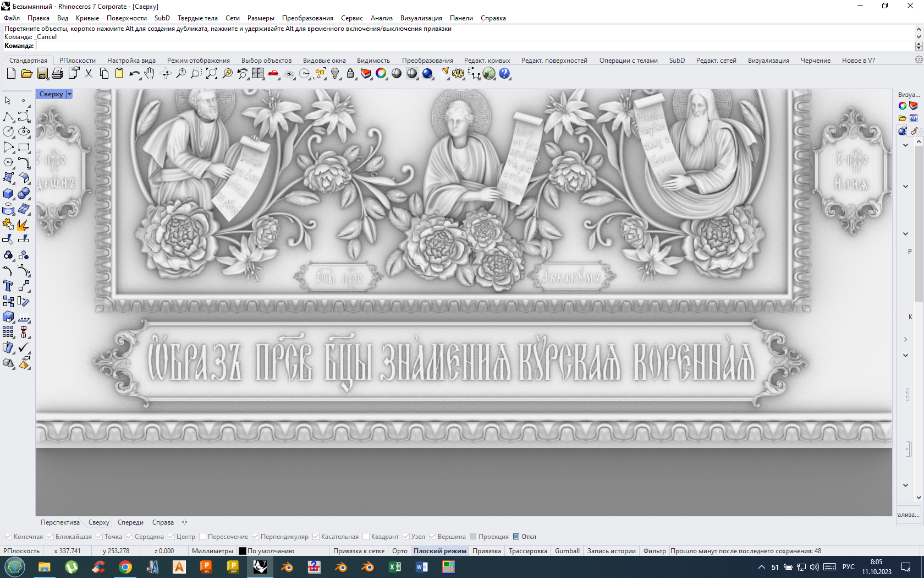Open Layers panel from toolbar icon
The width and height of the screenshot is (924, 578).
pyautogui.click(x=366, y=73)
